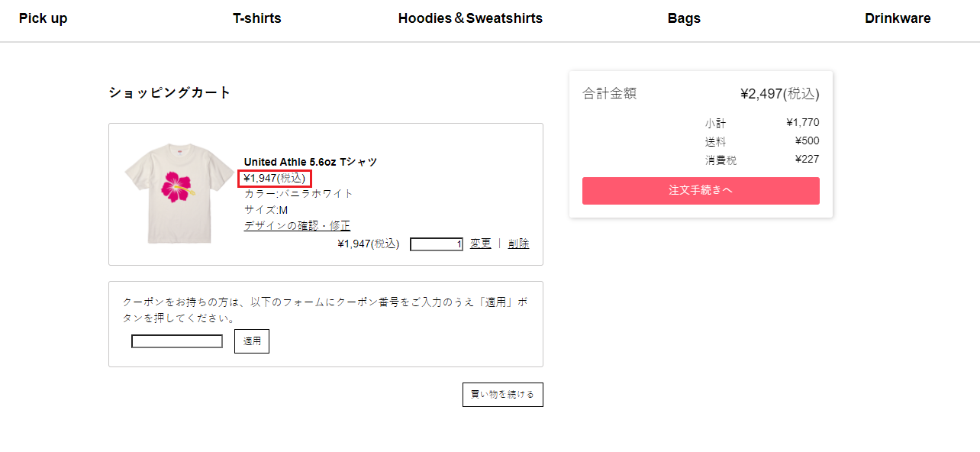Proceed with 注文手続きへ button
Viewport: 980px width, 452px height.
click(x=701, y=191)
